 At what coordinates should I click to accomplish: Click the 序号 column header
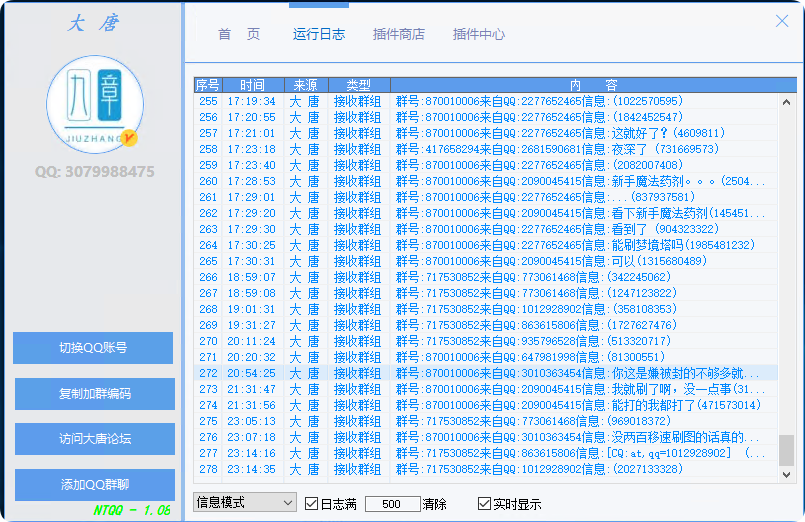(207, 85)
